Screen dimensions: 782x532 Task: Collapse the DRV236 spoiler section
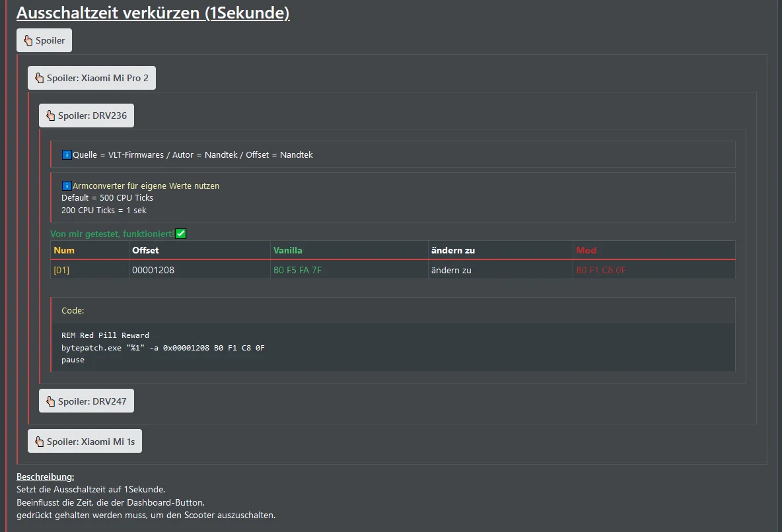click(x=86, y=116)
